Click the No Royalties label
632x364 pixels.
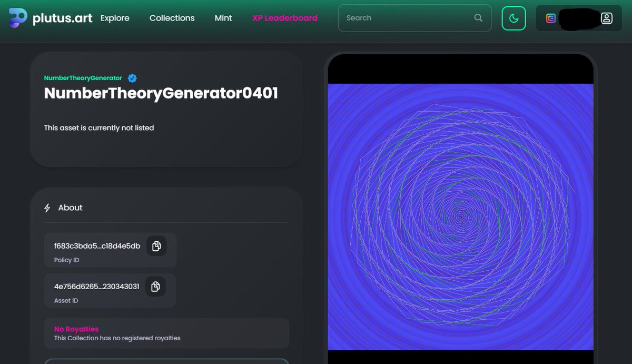point(76,329)
